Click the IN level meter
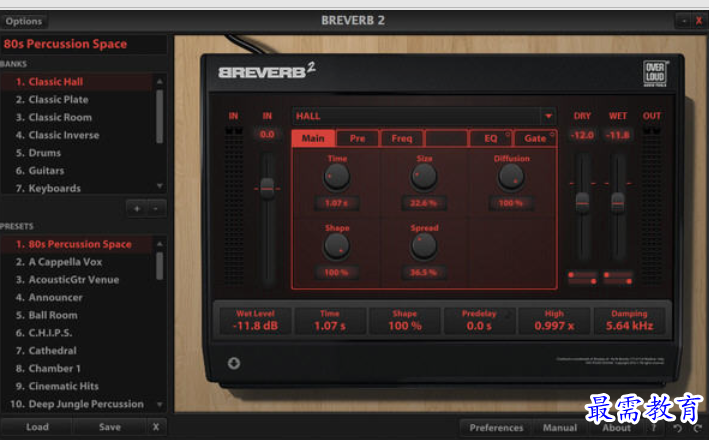 (x=234, y=206)
